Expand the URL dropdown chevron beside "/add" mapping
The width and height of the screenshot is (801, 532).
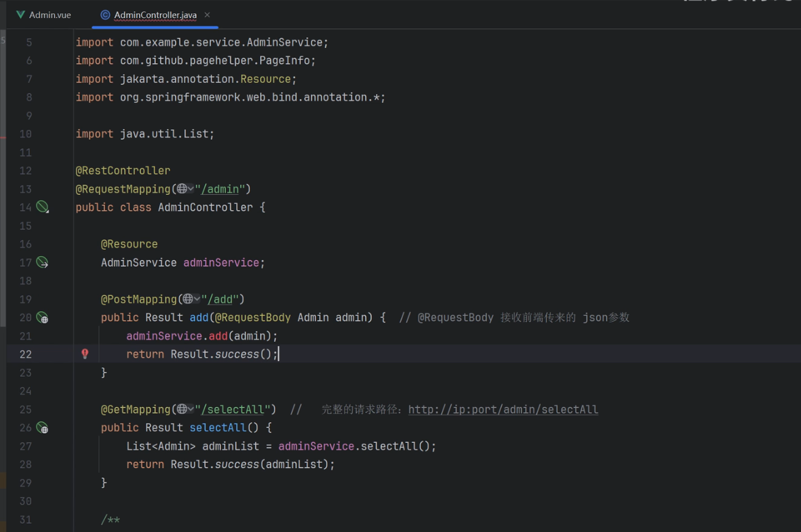tap(197, 299)
